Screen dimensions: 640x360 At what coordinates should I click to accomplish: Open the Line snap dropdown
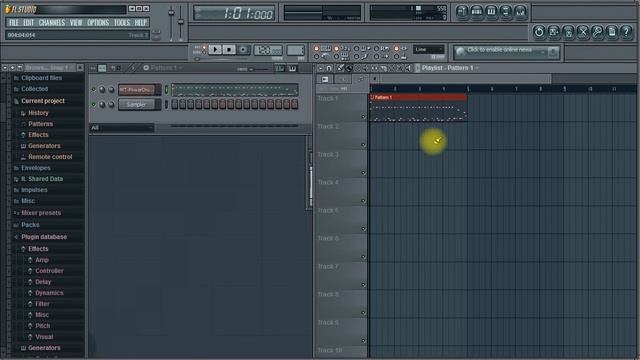[x=428, y=49]
